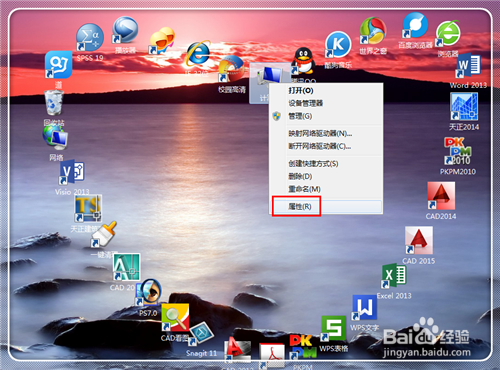Select the Visio 2013 shortcut
This screenshot has height=370, width=500.
pyautogui.click(x=72, y=173)
